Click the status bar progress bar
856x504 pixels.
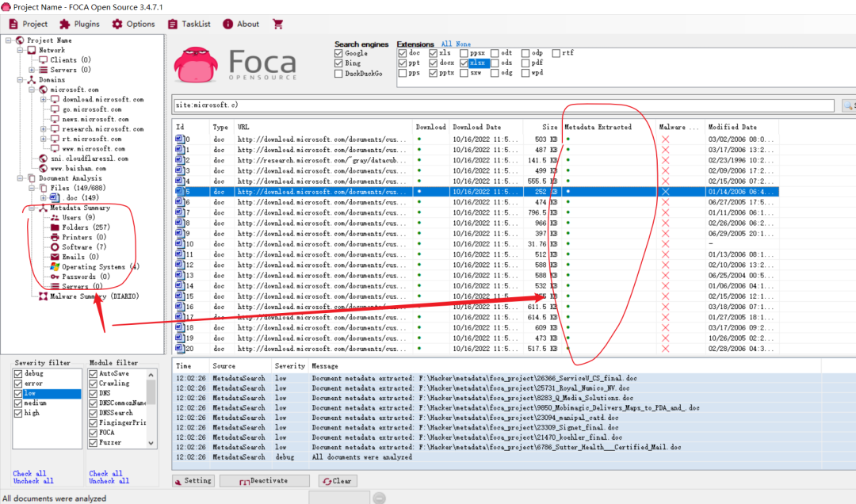339,498
